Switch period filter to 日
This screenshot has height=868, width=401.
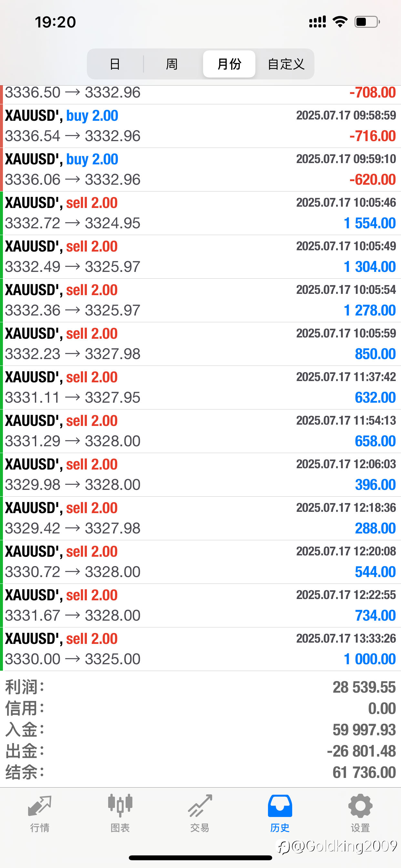coord(115,64)
